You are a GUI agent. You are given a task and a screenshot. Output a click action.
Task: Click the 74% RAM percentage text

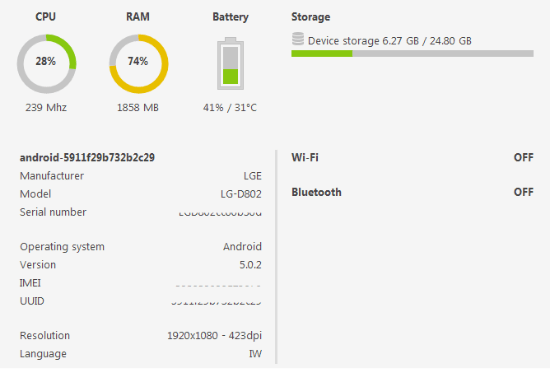(138, 61)
